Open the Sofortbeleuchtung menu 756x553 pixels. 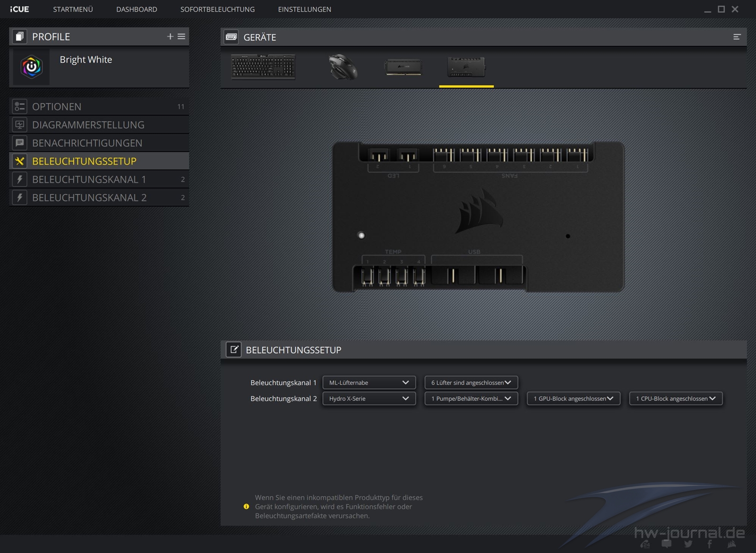[x=217, y=9]
